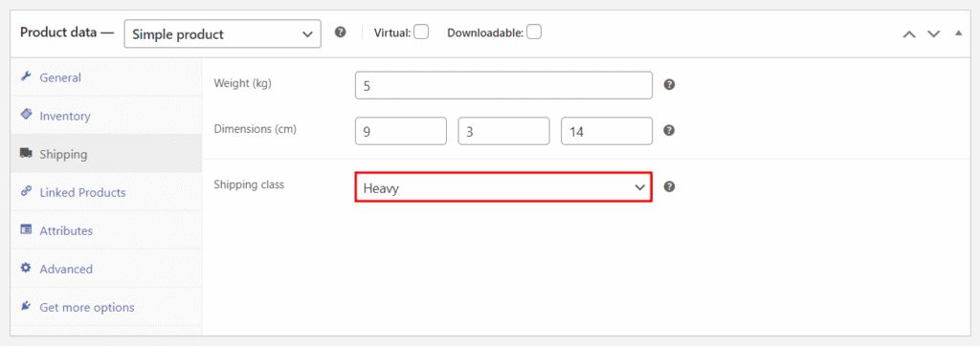
Task: Open the Linked Products tab
Action: click(x=106, y=192)
